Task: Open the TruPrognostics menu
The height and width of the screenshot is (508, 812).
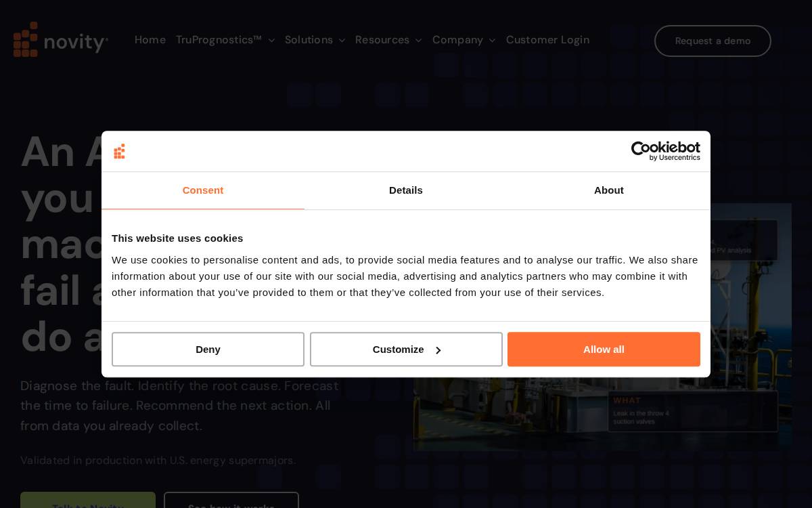Action: [219, 40]
